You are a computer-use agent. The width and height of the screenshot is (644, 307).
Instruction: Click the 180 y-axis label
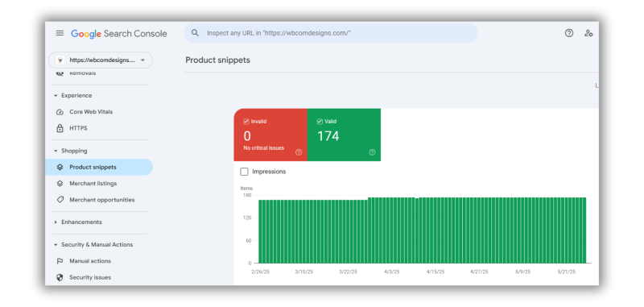tap(247, 195)
